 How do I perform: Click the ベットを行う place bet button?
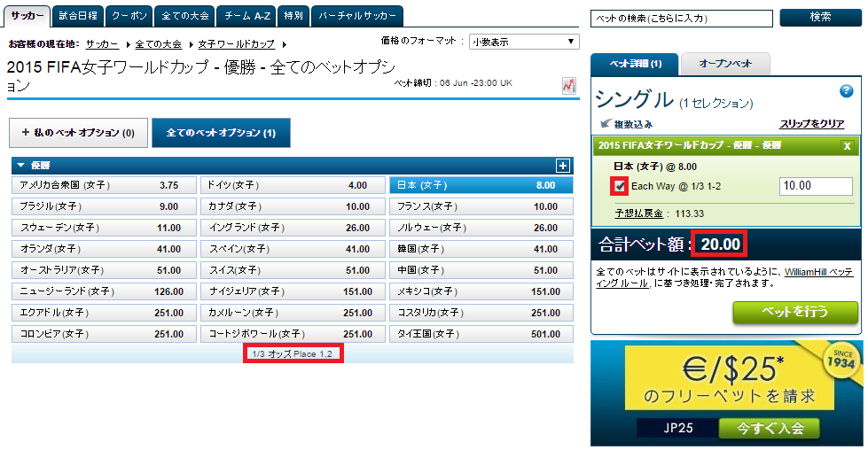coord(795,313)
